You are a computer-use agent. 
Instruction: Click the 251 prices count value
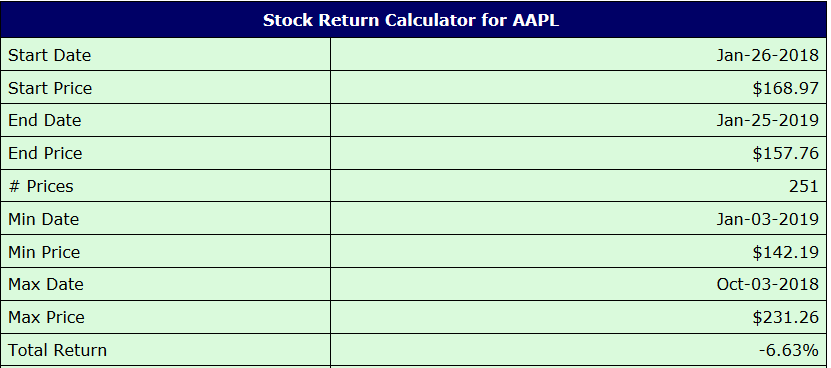coord(803,186)
